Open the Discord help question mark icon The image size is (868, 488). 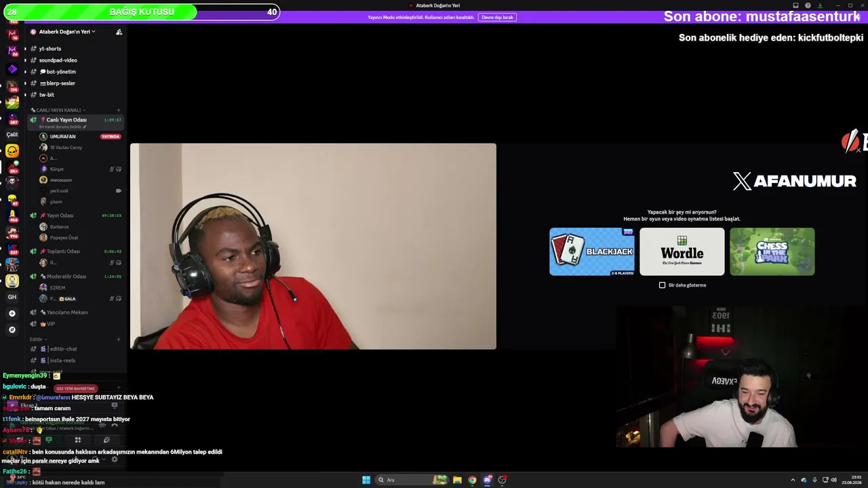808,5
